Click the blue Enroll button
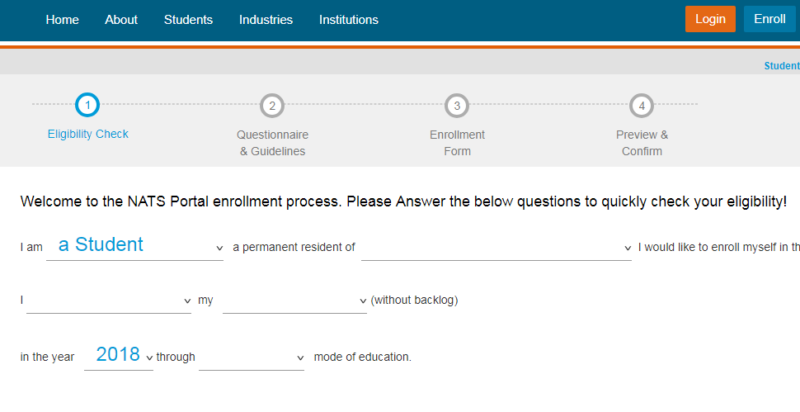The width and height of the screenshot is (800, 412). (769, 19)
